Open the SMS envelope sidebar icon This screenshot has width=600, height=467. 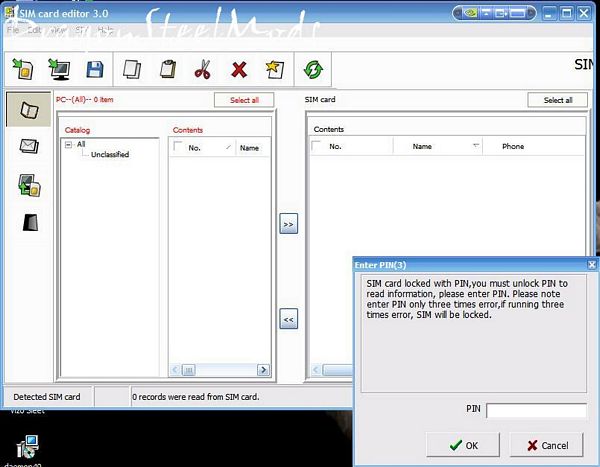pos(27,147)
